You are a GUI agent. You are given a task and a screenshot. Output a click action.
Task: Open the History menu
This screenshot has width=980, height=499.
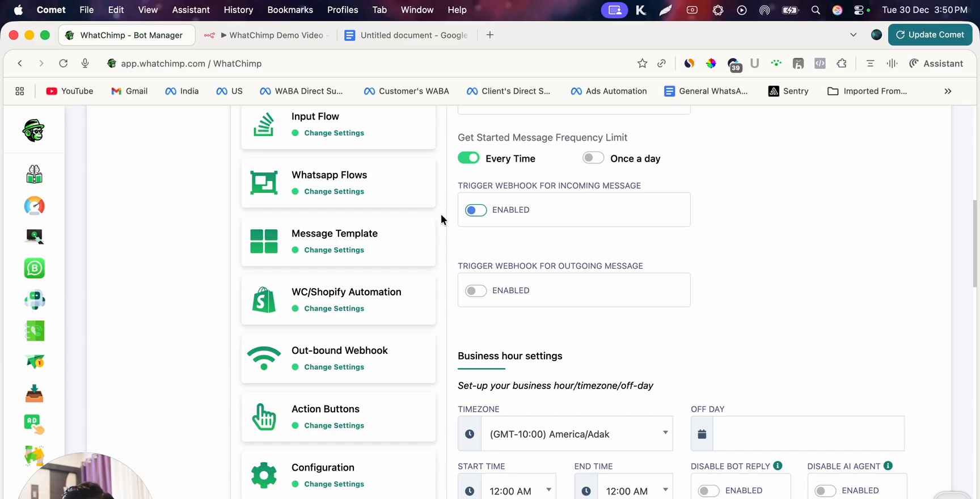(238, 10)
